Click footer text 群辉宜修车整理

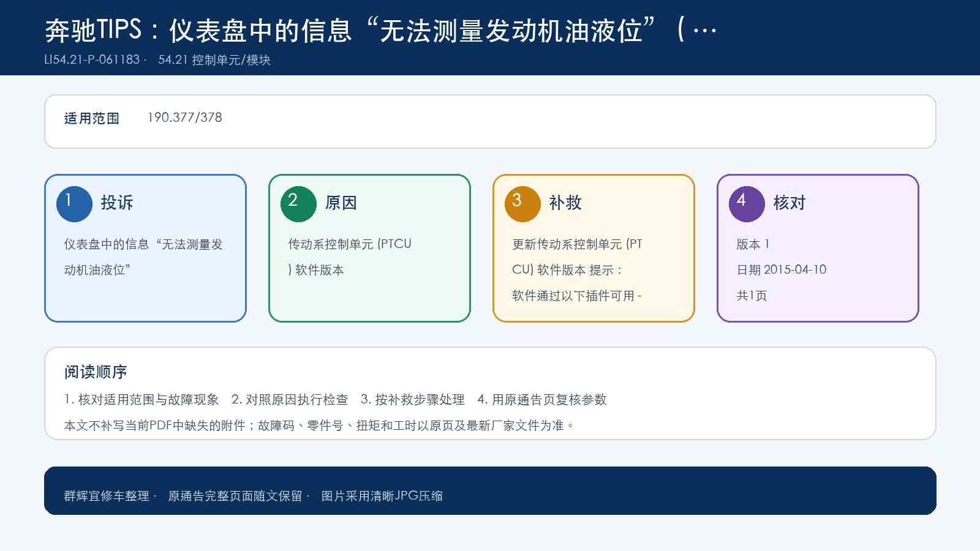[x=107, y=496]
